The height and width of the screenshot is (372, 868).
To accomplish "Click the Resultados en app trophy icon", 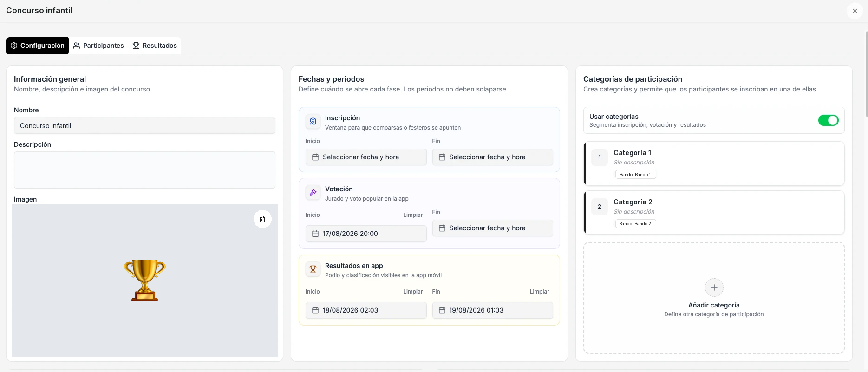I will pyautogui.click(x=313, y=269).
